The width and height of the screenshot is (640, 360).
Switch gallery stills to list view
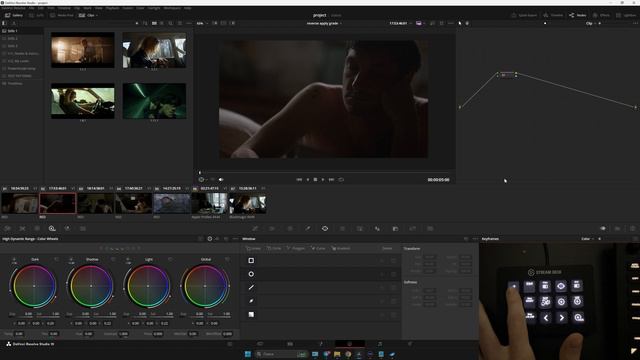coord(162,23)
